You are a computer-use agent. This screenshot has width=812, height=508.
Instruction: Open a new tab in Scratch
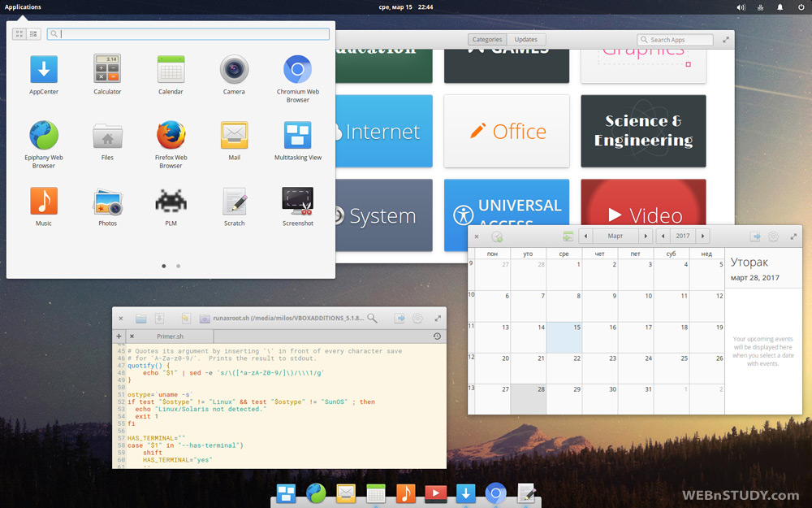tap(119, 336)
